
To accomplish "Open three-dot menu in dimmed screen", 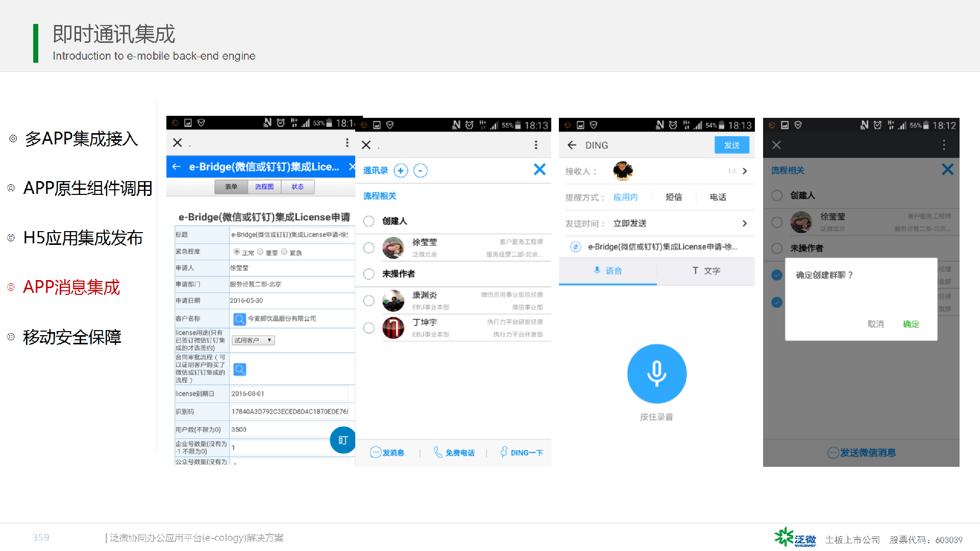I will click(x=944, y=145).
